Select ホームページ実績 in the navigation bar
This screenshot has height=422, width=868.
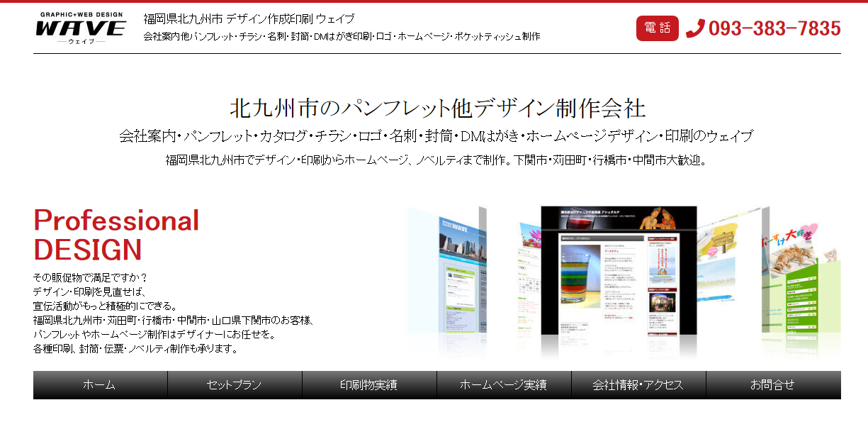click(x=504, y=385)
